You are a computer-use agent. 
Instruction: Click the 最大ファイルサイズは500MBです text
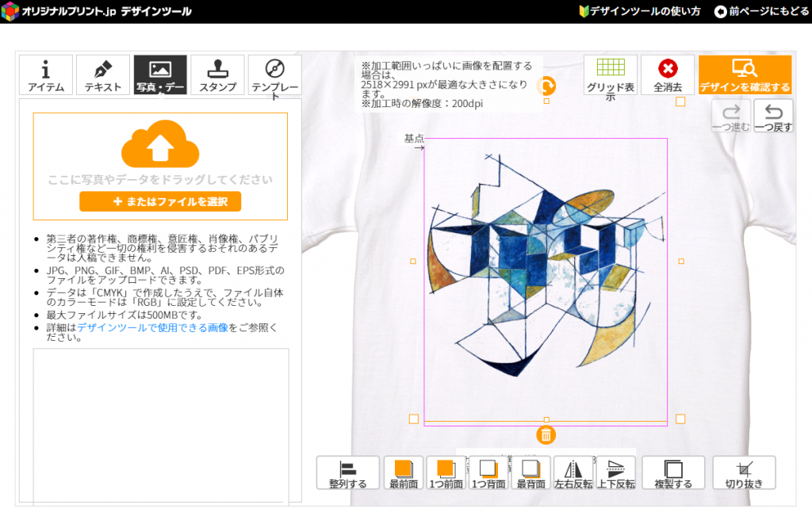pos(124,315)
